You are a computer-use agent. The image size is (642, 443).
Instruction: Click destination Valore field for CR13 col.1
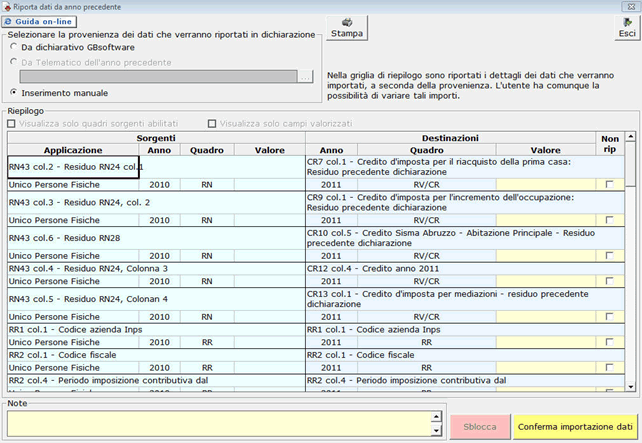[x=545, y=317]
